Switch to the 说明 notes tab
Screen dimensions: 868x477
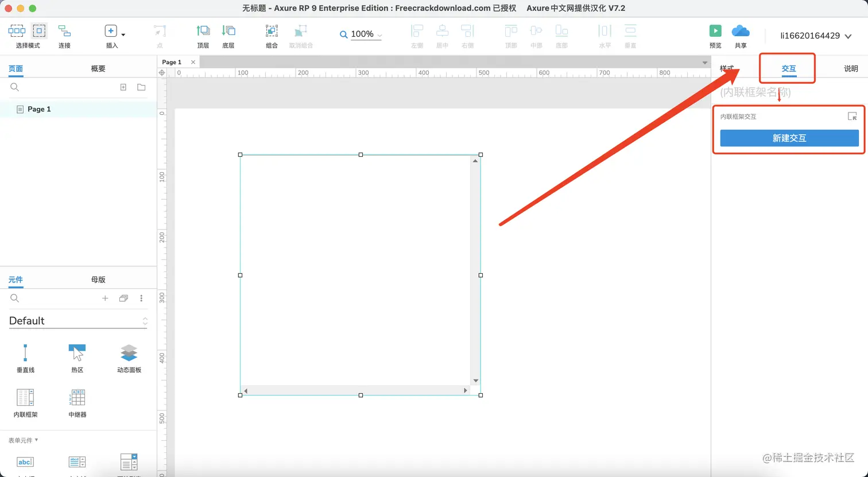(x=851, y=68)
